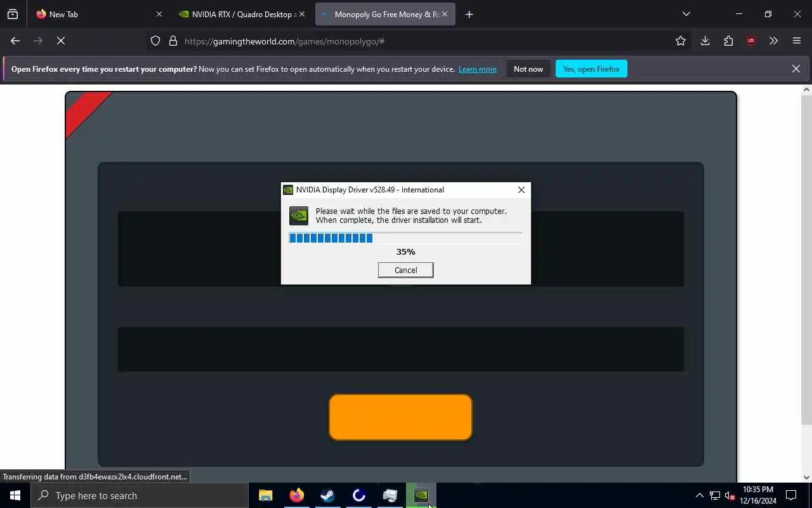
Task: Stop loading the page
Action: [61, 41]
